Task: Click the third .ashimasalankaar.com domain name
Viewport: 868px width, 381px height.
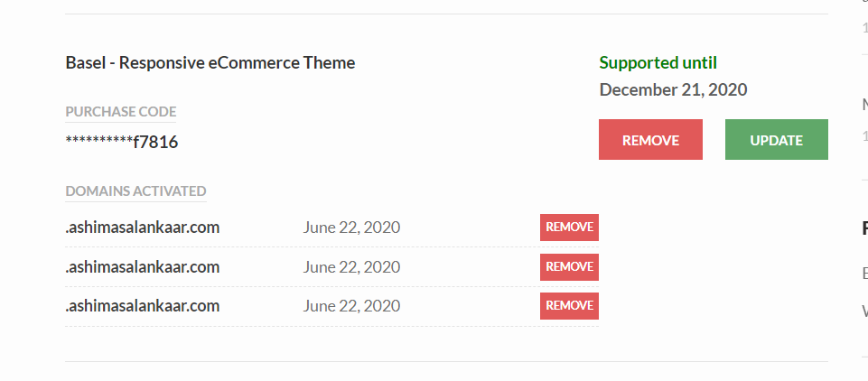Action: coord(143,306)
